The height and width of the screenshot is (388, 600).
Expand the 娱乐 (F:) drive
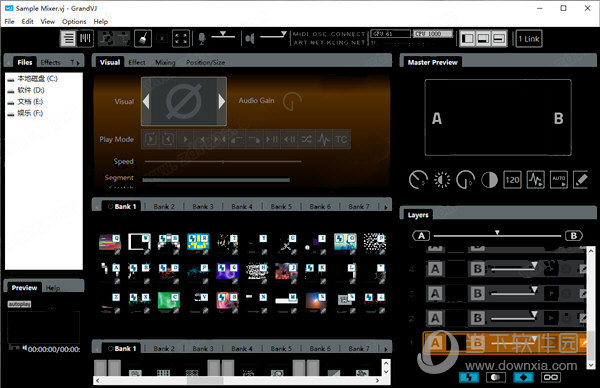click(25, 113)
